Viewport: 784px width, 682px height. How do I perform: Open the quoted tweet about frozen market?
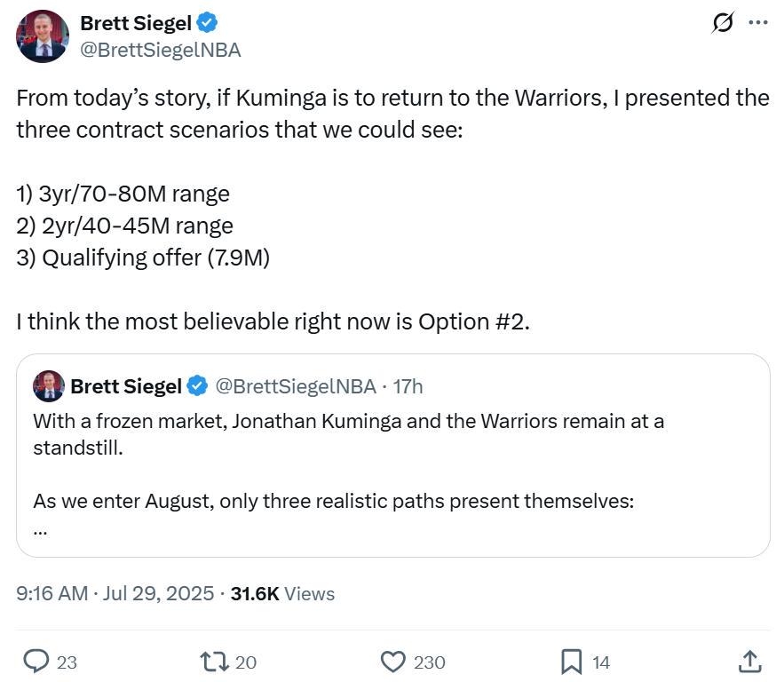coord(393,456)
